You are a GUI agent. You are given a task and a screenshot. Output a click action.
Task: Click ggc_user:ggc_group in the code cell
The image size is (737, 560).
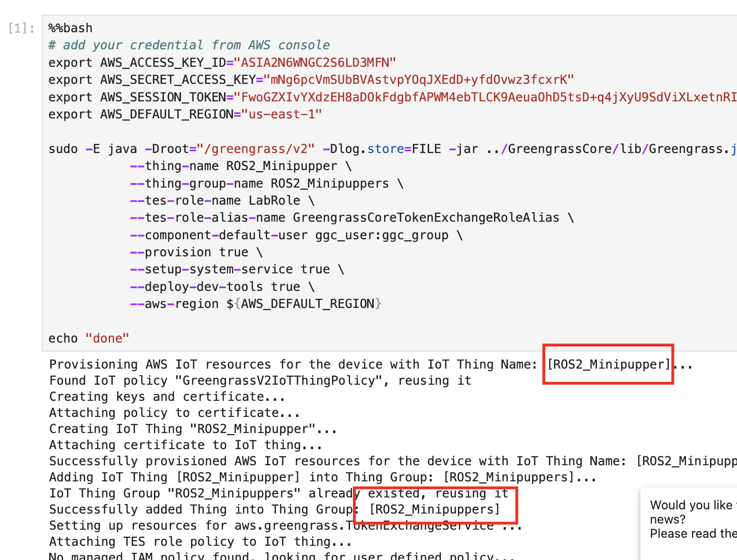[x=382, y=235]
